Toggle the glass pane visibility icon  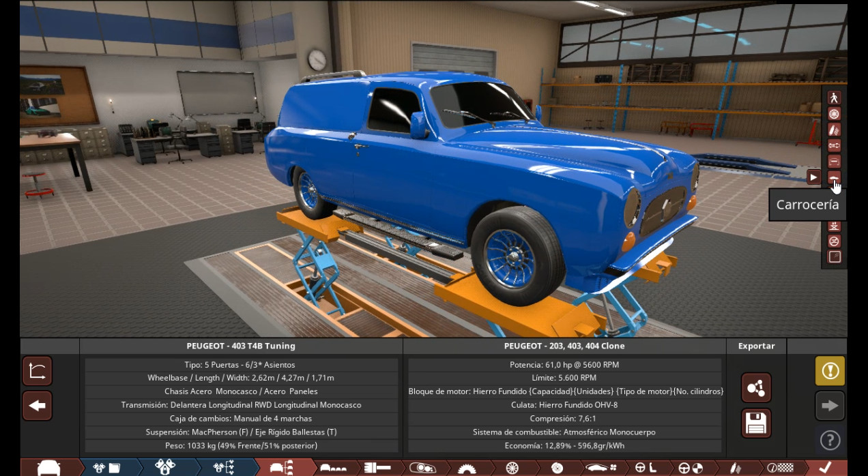click(834, 257)
